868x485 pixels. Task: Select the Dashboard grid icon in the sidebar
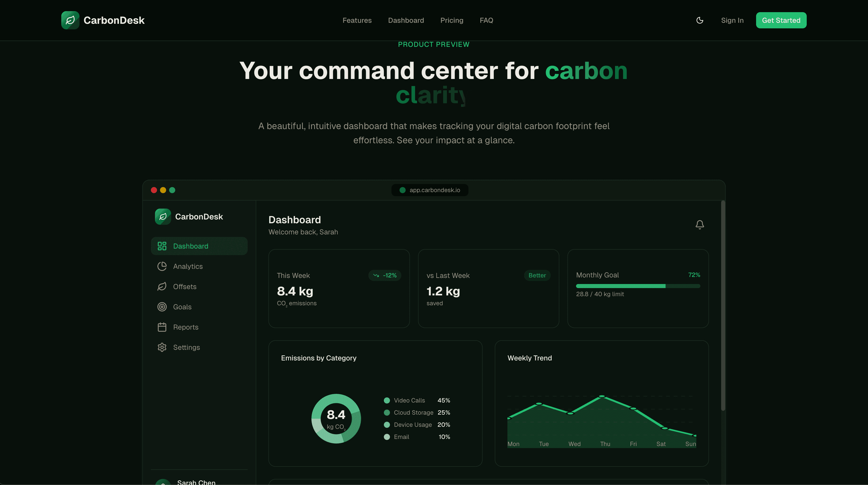(162, 246)
